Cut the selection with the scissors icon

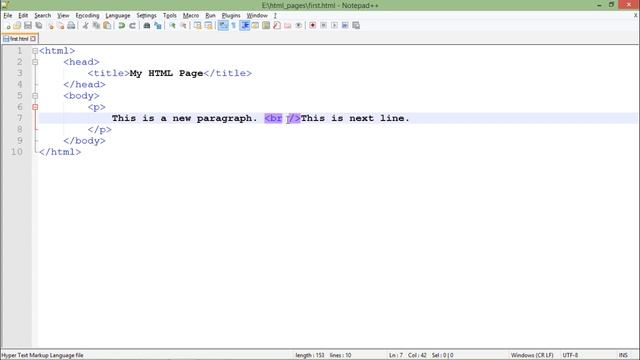tap(85, 26)
